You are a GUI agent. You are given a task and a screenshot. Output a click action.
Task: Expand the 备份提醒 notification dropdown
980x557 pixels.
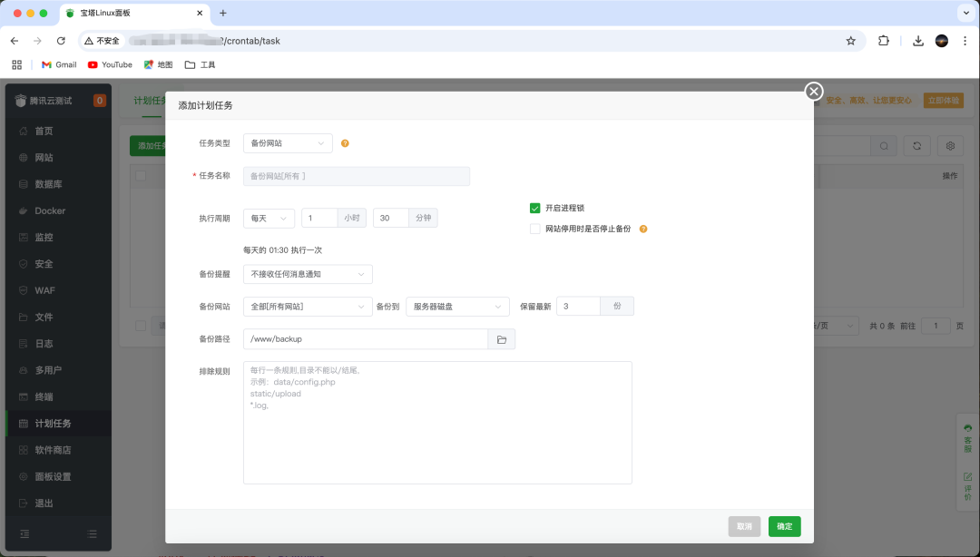coord(308,274)
